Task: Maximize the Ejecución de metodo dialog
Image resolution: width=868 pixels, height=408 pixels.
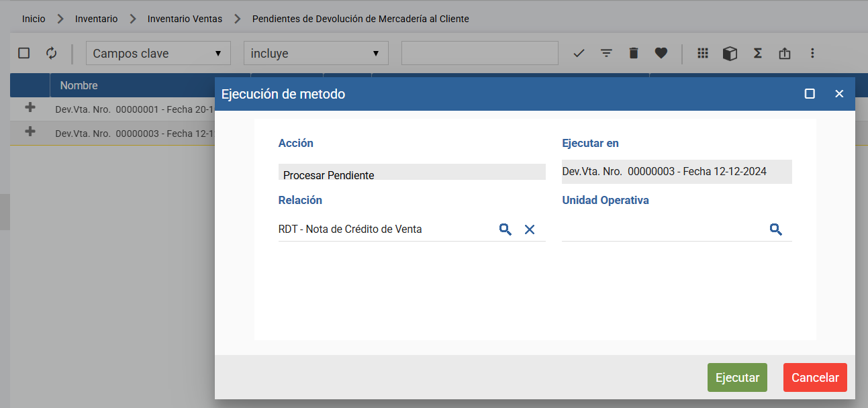Action: [x=810, y=94]
